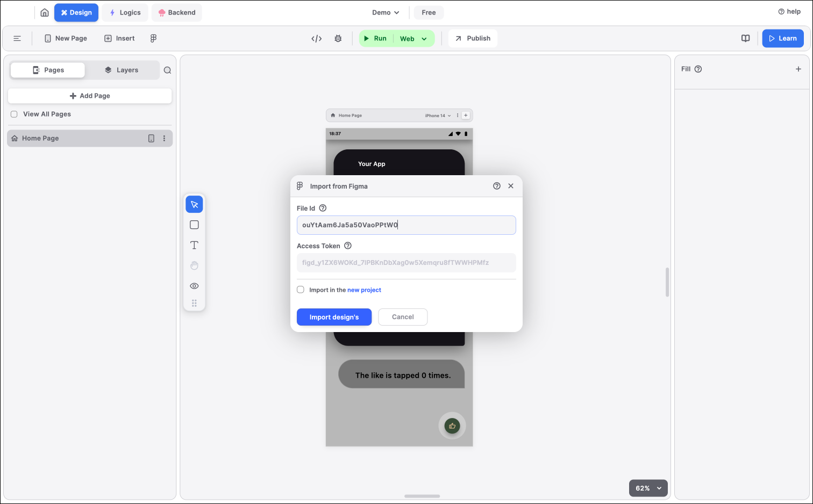Open the 62% zoom dropdown
This screenshot has height=504, width=813.
(x=648, y=488)
